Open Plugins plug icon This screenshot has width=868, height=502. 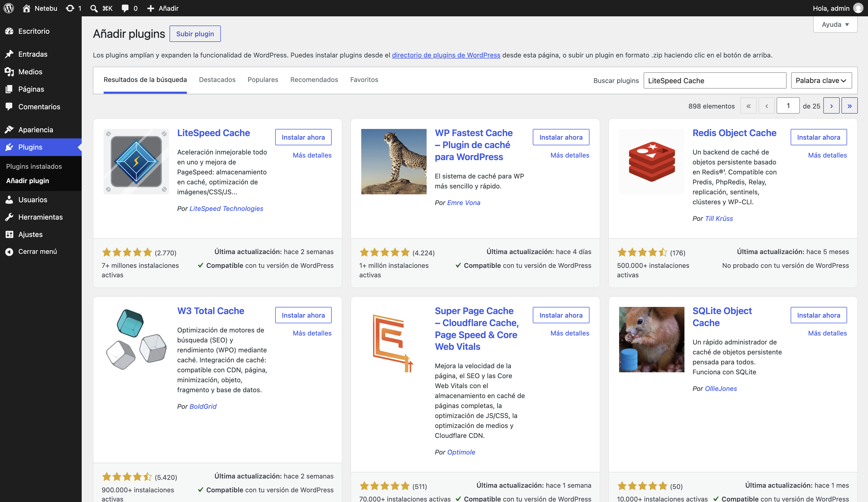coord(9,147)
